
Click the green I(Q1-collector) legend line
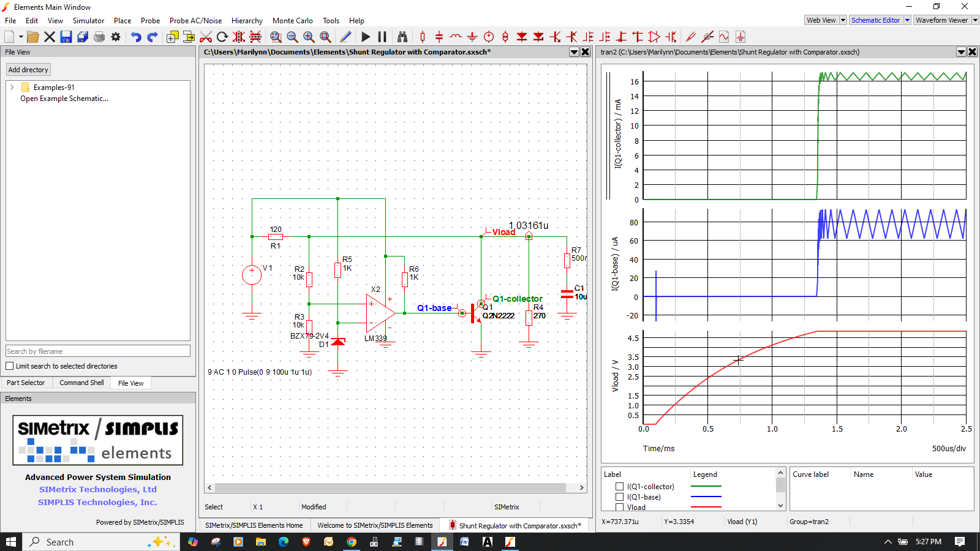(706, 487)
